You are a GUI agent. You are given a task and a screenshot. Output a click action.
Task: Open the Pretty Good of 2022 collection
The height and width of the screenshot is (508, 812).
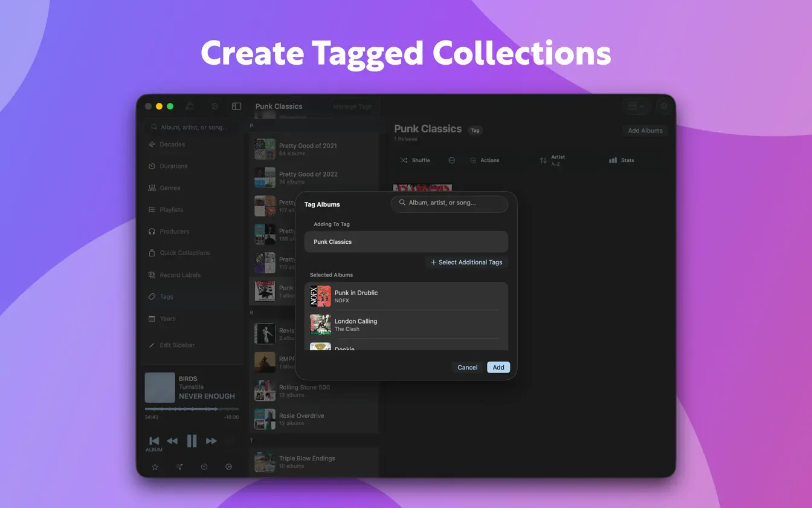[x=314, y=177]
